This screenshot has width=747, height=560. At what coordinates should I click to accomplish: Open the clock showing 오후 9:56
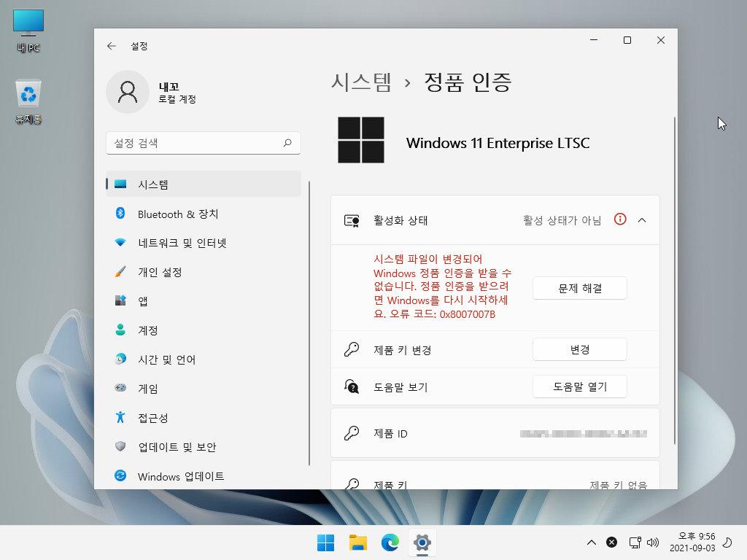tap(693, 542)
